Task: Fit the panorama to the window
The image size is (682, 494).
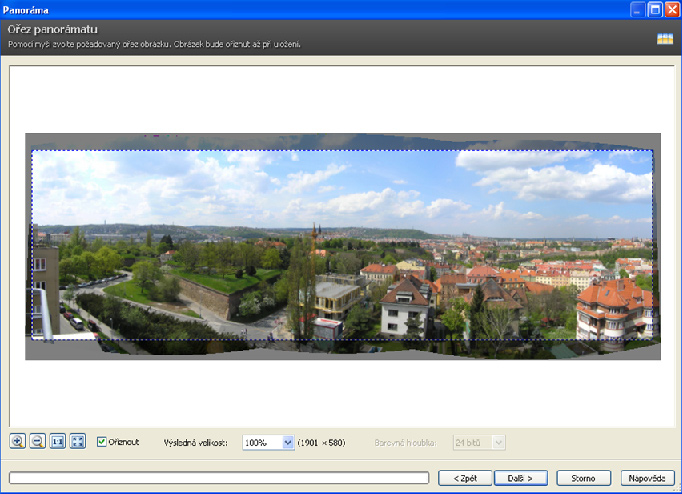Action: point(78,441)
